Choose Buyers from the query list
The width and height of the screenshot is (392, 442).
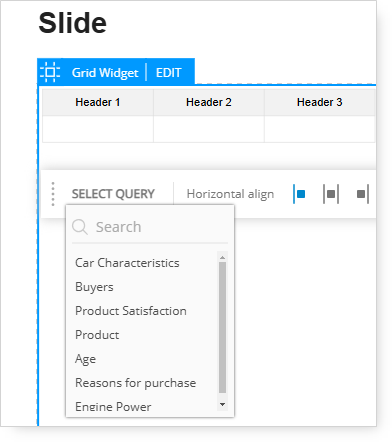coord(94,287)
